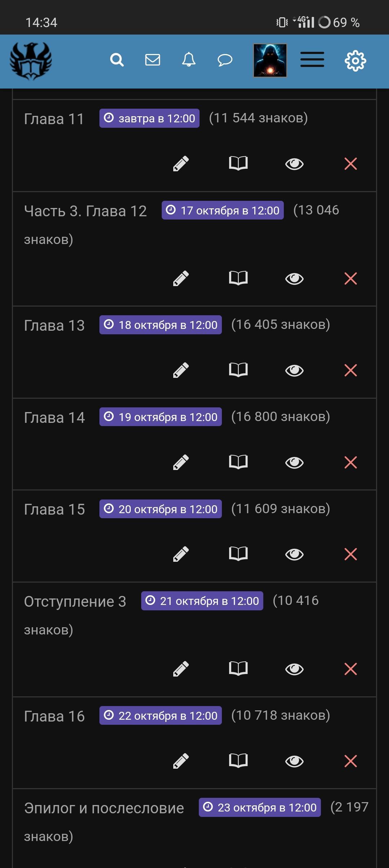
Task: Read Глава 13 via book icon
Action: tap(238, 370)
